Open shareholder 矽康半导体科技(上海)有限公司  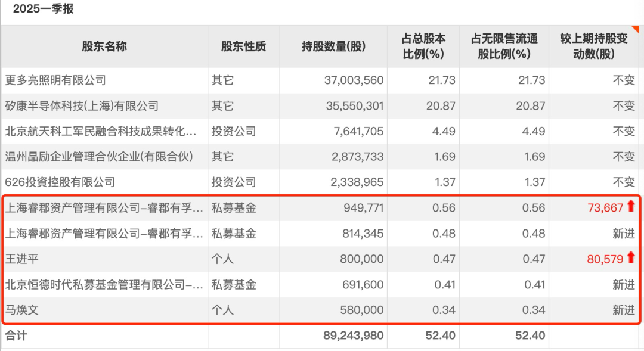click(x=82, y=106)
